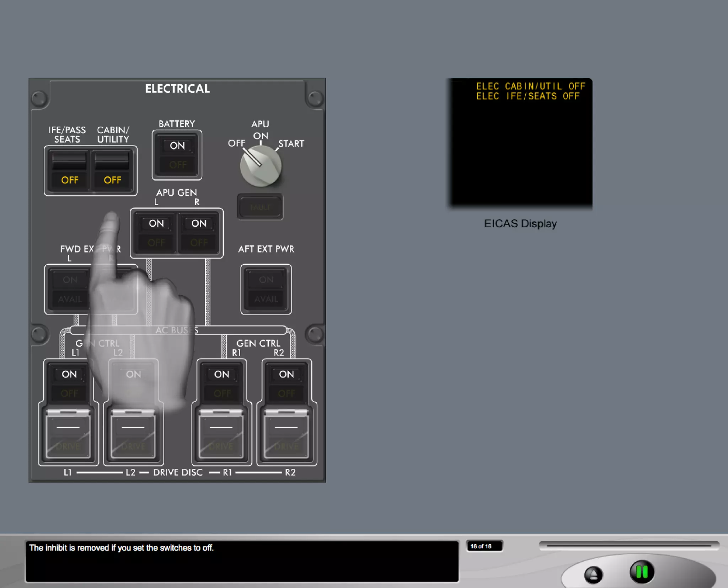Image resolution: width=728 pixels, height=588 pixels.
Task: Click the green pause button
Action: click(x=642, y=572)
